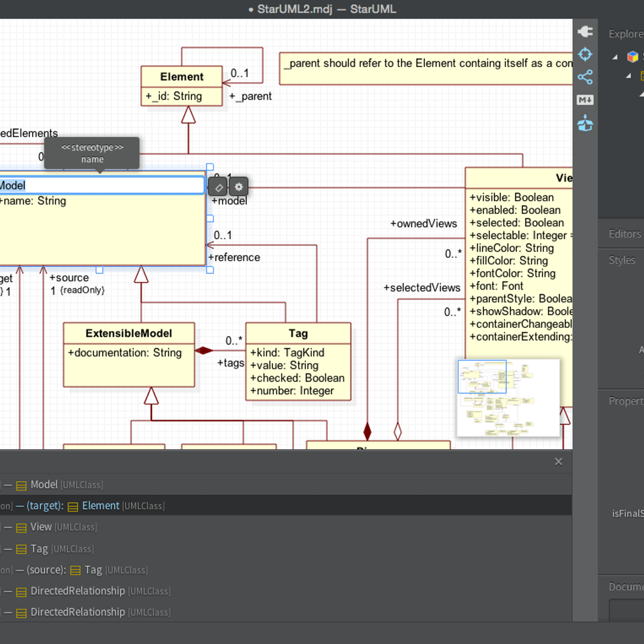Select the Element [UMLClass] search result

point(100,506)
